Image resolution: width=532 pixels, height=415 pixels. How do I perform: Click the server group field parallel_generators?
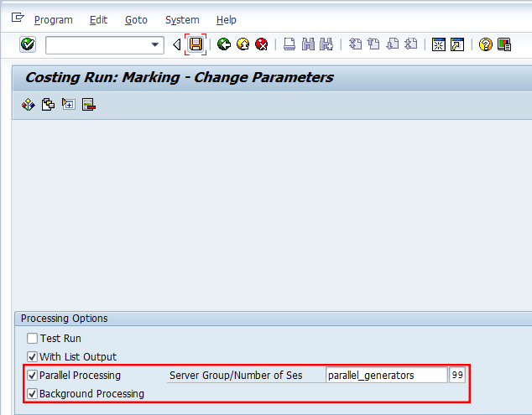click(387, 375)
